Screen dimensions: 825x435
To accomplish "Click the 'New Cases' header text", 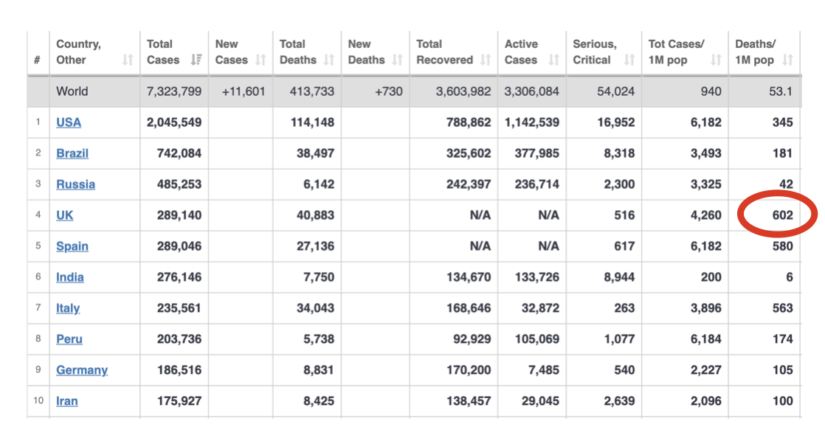I will click(232, 52).
